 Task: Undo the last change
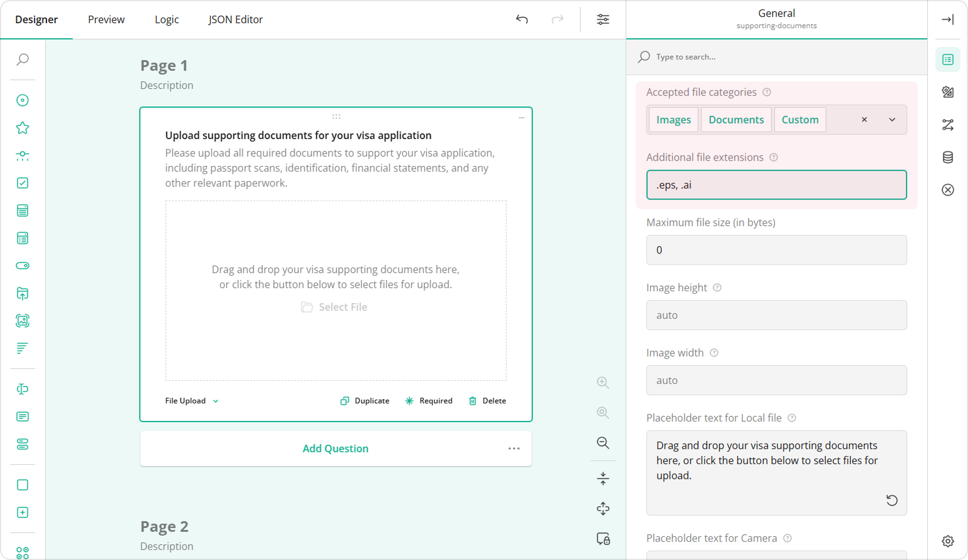521,19
